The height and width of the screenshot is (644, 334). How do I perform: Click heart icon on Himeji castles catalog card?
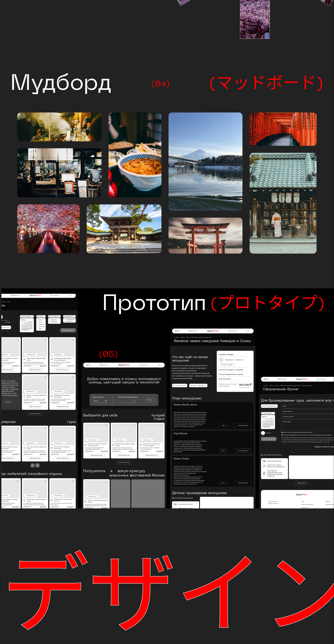coord(45,340)
